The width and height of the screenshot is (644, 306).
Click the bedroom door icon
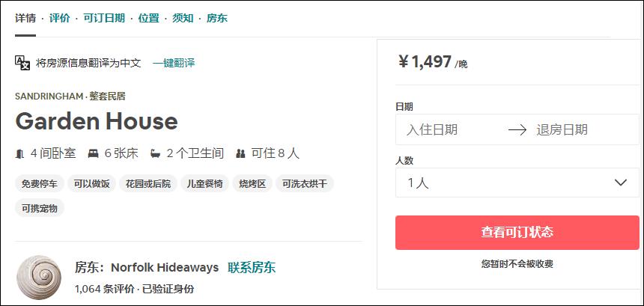(19, 153)
